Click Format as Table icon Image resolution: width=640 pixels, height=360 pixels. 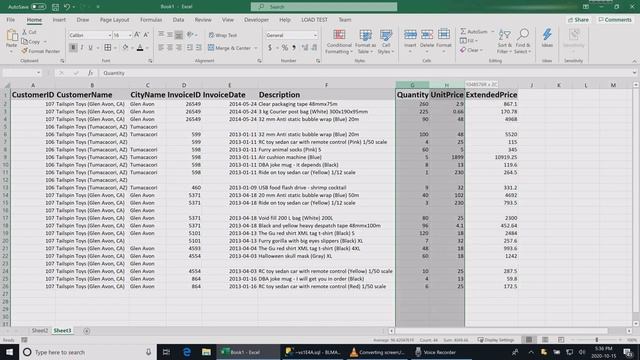click(x=365, y=36)
